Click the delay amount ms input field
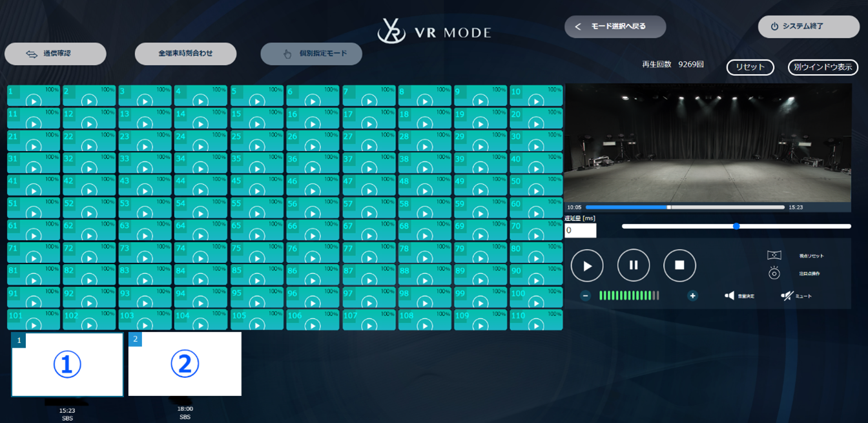Screen dimensions: 868x423 580,230
